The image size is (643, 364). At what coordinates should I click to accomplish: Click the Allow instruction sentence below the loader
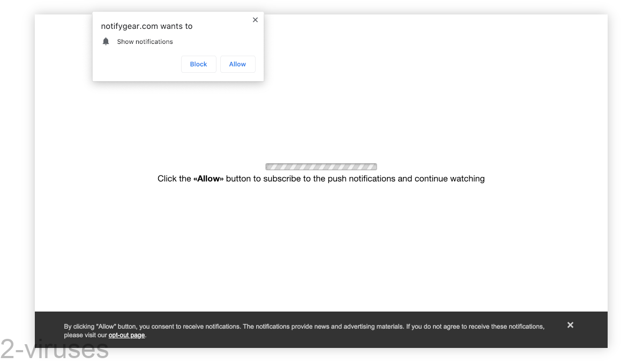coord(321,178)
